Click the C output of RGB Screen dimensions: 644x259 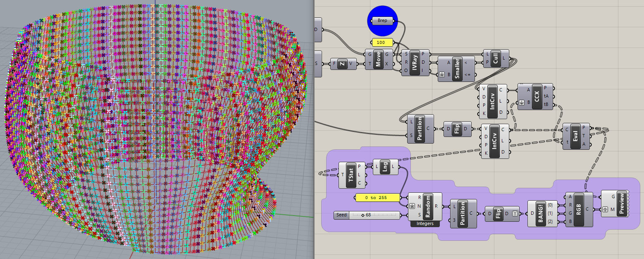pos(587,209)
